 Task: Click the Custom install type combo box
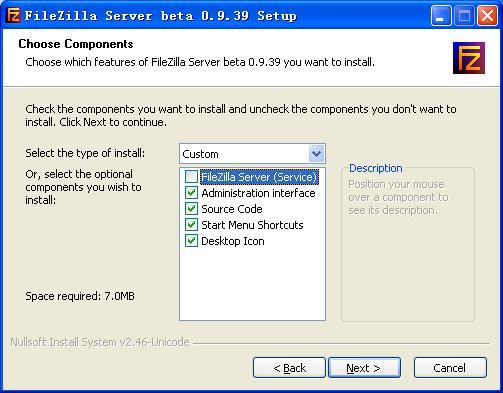(252, 154)
